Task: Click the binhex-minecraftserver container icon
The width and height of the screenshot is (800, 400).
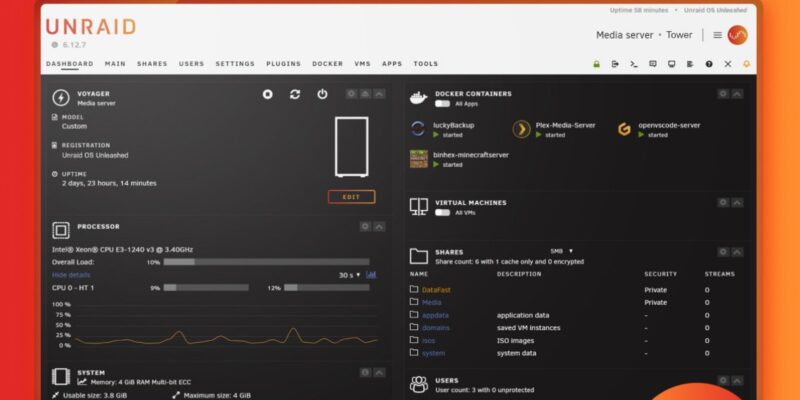Action: 419,159
